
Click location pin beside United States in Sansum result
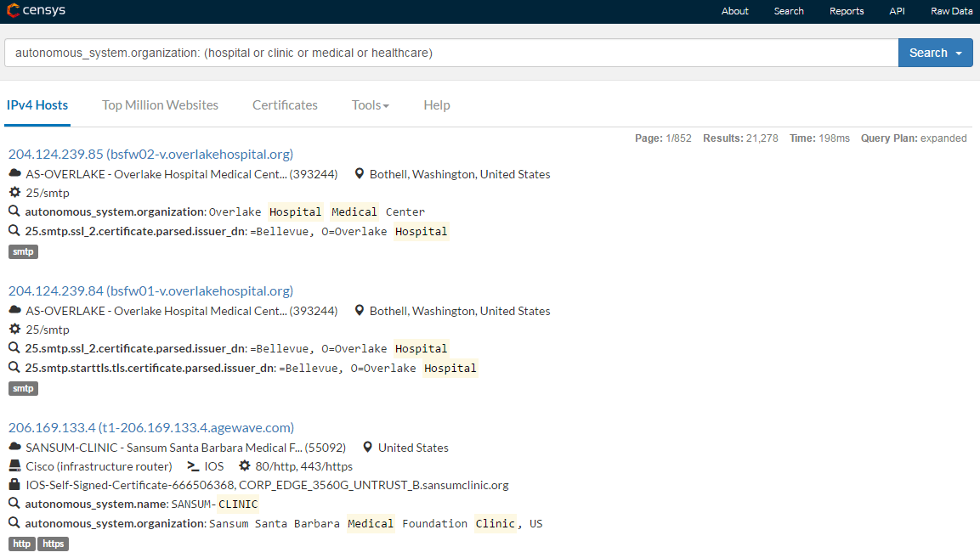367,448
